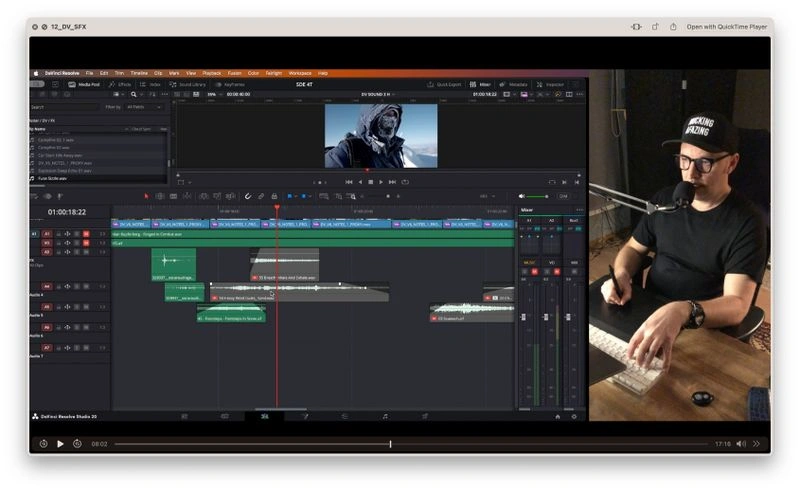The image size is (800, 491).
Task: Open the Deliver page icon
Action: coord(425,416)
